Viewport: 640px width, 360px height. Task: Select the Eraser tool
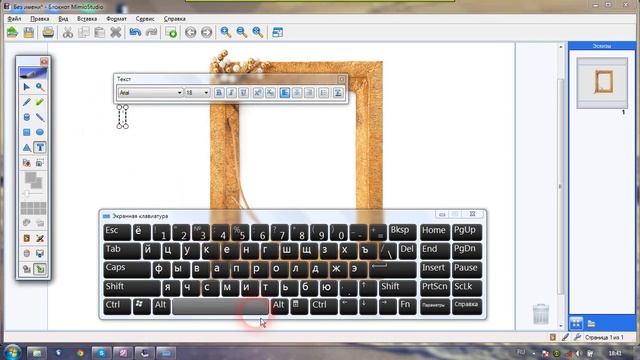[x=27, y=118]
